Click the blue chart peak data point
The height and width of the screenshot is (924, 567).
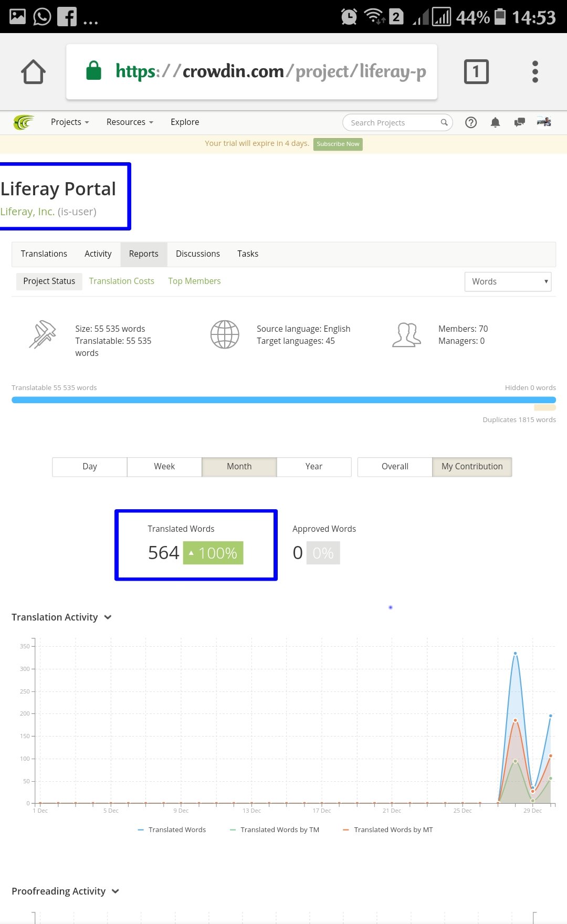coord(515,654)
